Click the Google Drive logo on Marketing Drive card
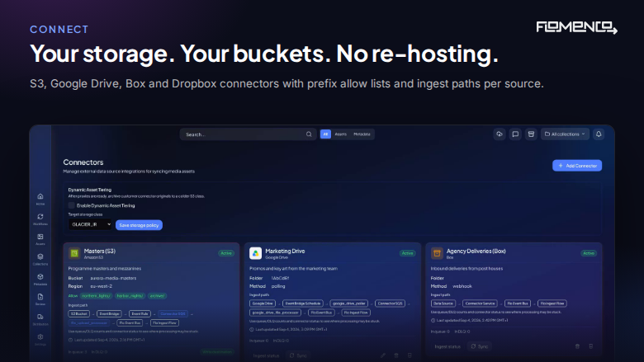 click(x=255, y=253)
